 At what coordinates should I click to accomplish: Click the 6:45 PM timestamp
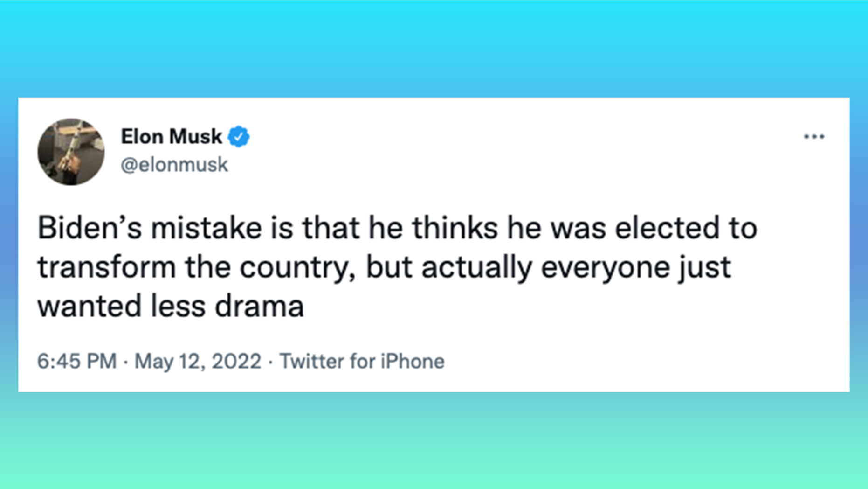point(77,361)
